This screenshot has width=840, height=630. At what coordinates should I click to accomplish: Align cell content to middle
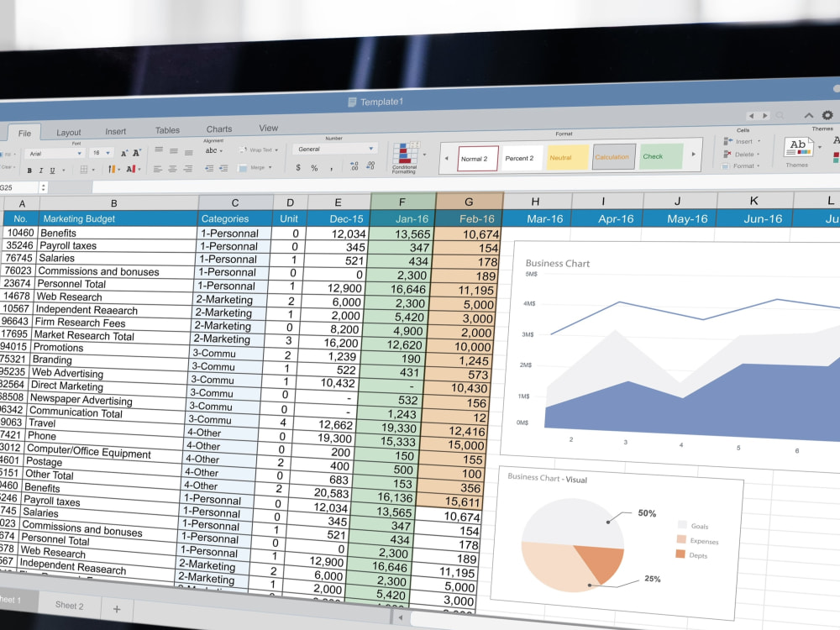coord(174,151)
